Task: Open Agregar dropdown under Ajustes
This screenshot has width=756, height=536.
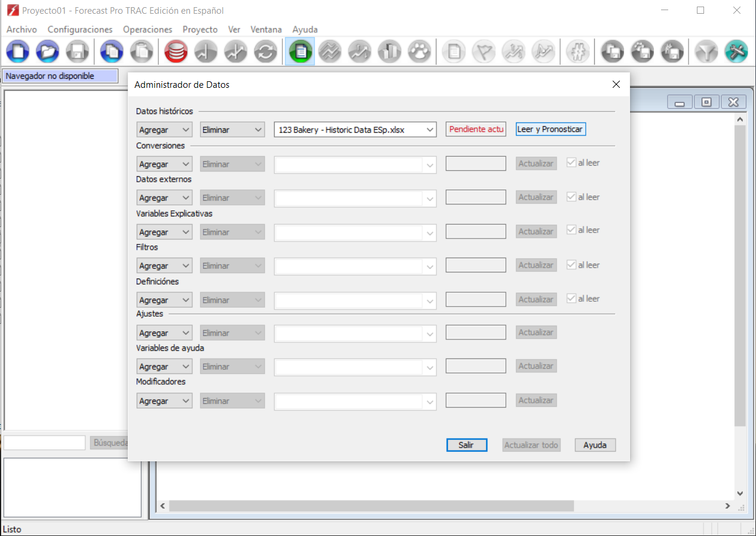Action: [164, 333]
